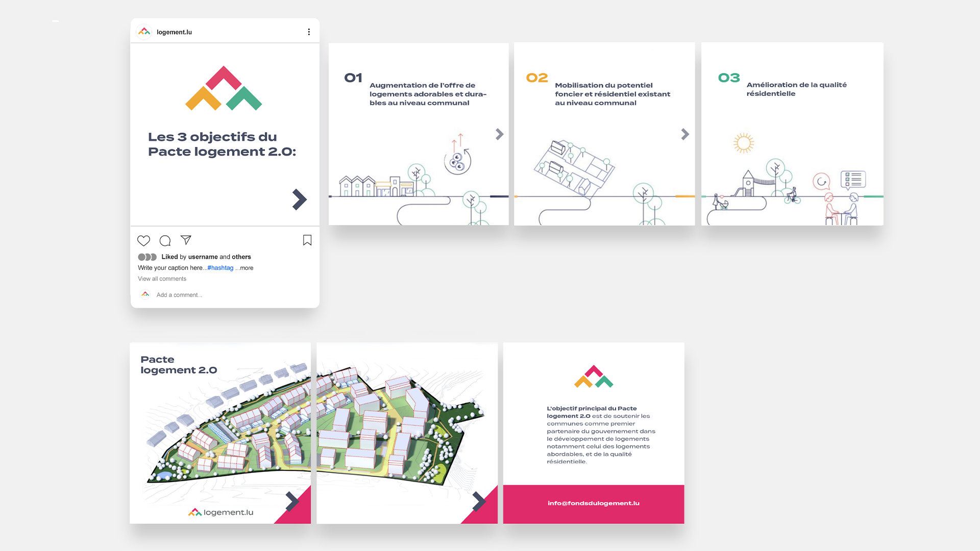The image size is (980, 551).
Task: Click the number 01 on first objective slide
Action: [353, 78]
